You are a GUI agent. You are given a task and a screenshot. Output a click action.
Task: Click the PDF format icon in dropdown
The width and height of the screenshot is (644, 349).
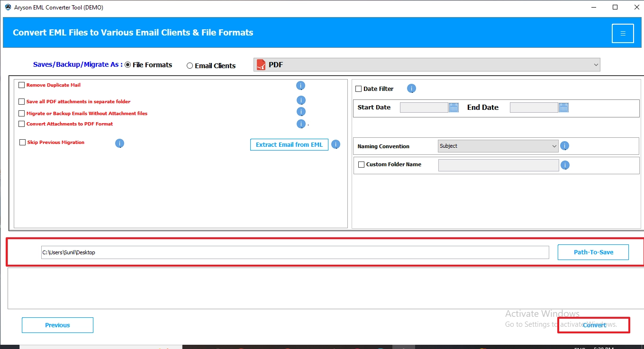[261, 65]
